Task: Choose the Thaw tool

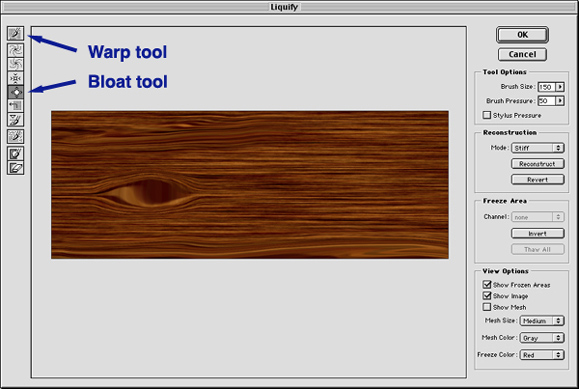Action: (x=16, y=168)
